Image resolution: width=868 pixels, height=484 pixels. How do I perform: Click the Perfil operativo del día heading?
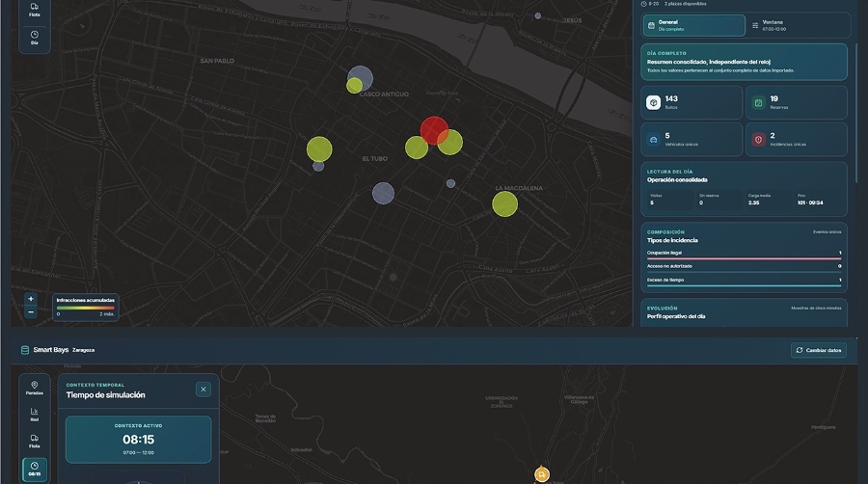[676, 316]
